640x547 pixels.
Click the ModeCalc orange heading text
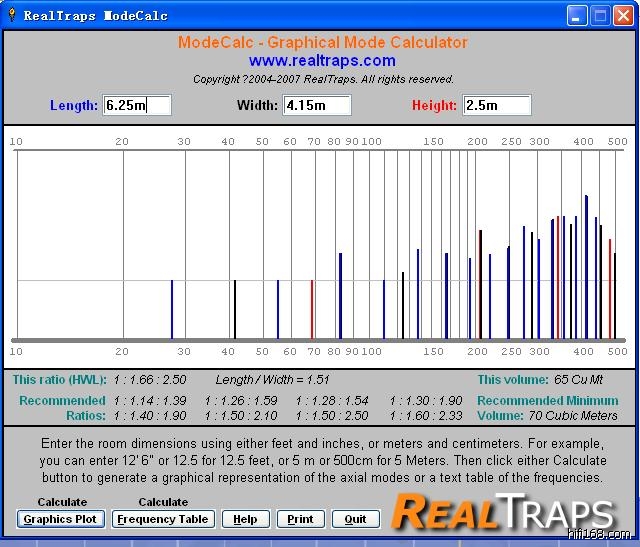coord(322,43)
